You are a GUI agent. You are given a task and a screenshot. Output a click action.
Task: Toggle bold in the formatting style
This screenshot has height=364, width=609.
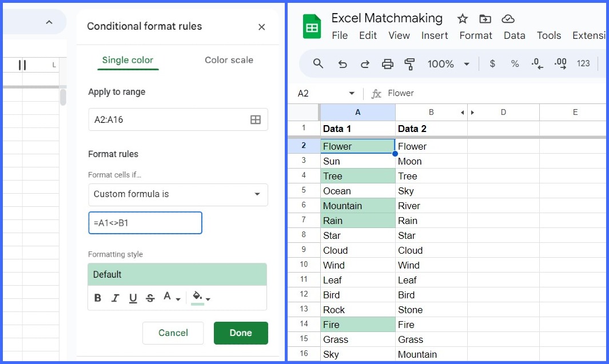[97, 298]
